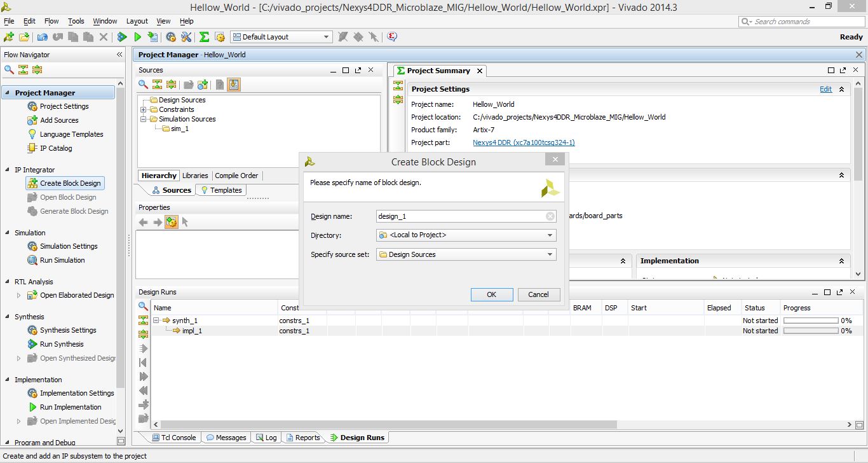The height and width of the screenshot is (463, 868).
Task: Open the Specify source set dropdown
Action: (x=550, y=254)
